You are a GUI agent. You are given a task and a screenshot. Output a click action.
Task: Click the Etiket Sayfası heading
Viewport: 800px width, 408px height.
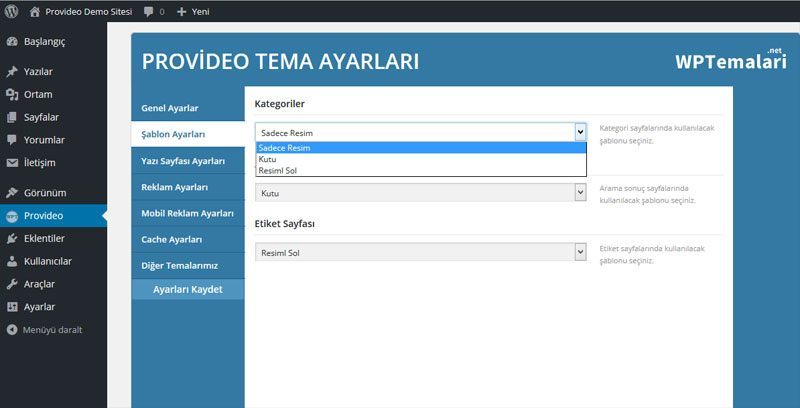(285, 223)
